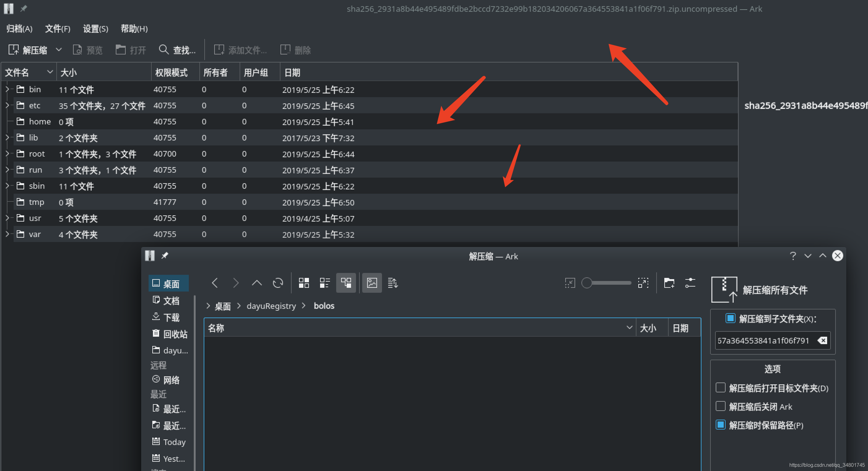The height and width of the screenshot is (471, 868).
Task: Open the Downloads (下载) place
Action: point(168,318)
